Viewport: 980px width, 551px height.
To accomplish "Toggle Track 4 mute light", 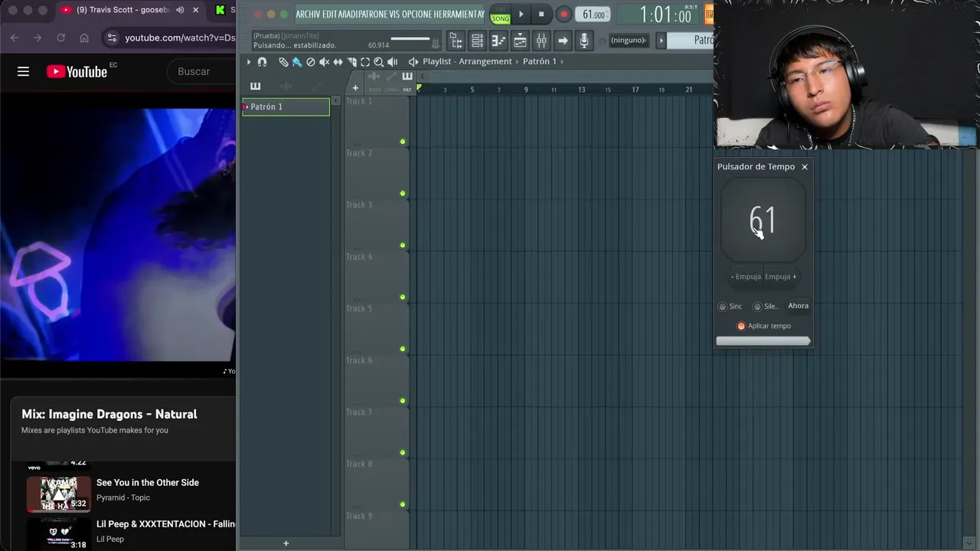I will tap(403, 297).
